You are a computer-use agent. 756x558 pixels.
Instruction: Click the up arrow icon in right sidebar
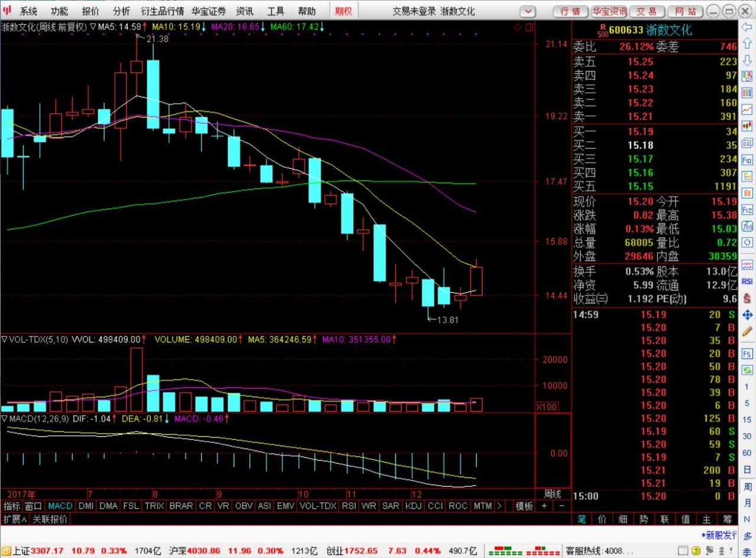click(x=747, y=44)
